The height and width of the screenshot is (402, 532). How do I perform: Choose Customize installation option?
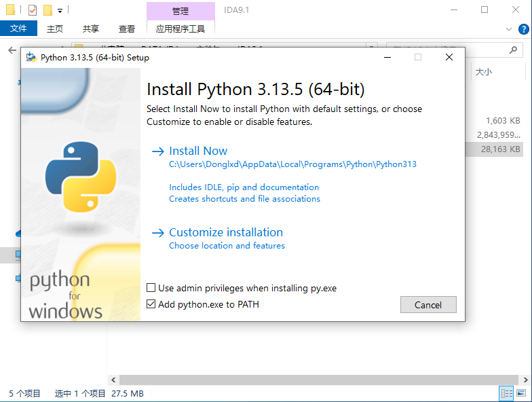(226, 232)
